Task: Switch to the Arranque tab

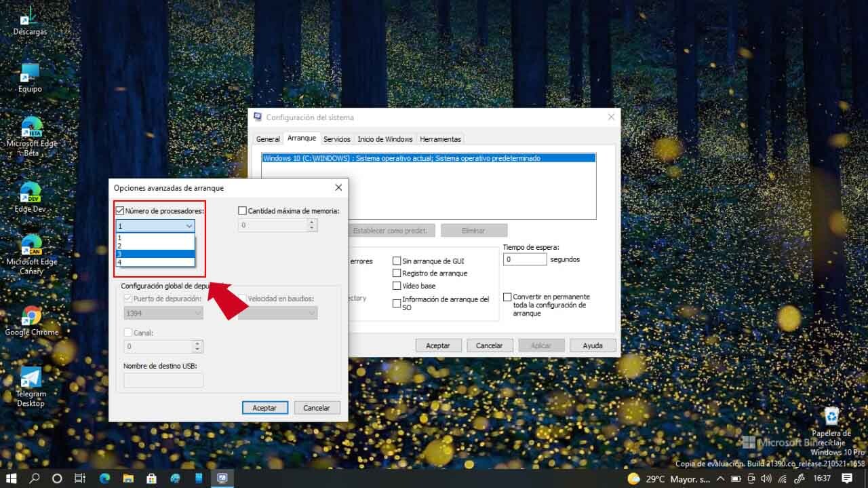Action: (x=302, y=138)
